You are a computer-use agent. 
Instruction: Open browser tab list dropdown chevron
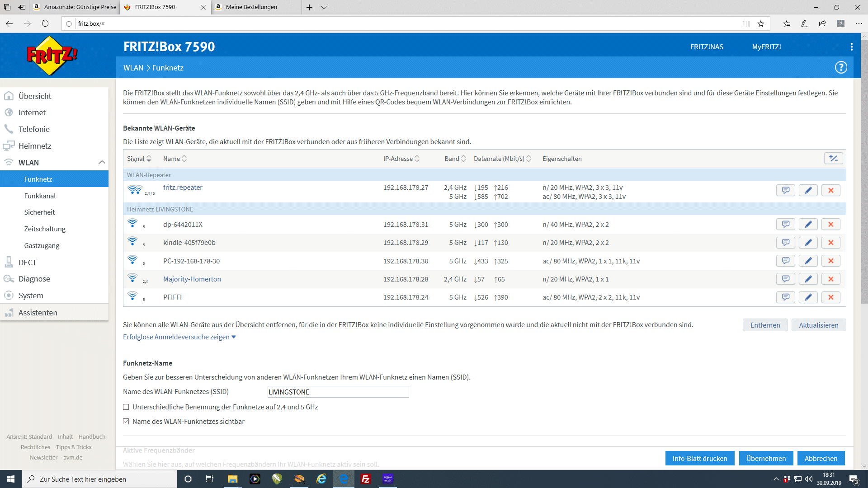[324, 7]
